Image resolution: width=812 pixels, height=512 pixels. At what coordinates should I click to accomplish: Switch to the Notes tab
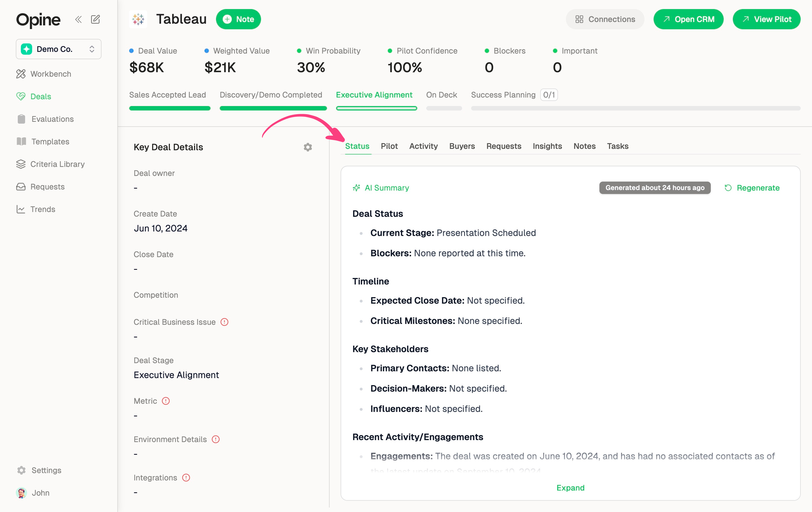584,146
